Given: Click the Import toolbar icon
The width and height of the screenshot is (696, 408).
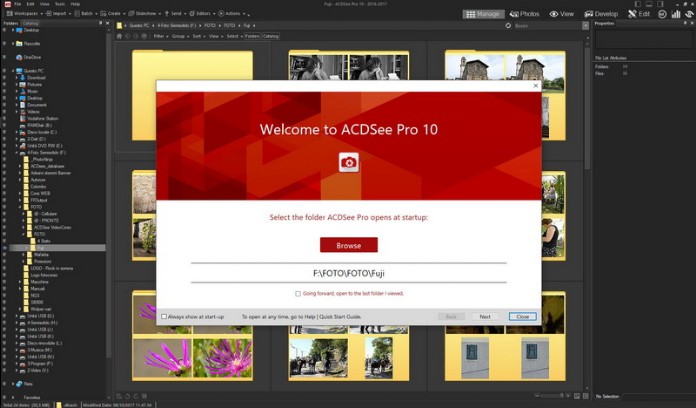Looking at the screenshot, I should 48,14.
